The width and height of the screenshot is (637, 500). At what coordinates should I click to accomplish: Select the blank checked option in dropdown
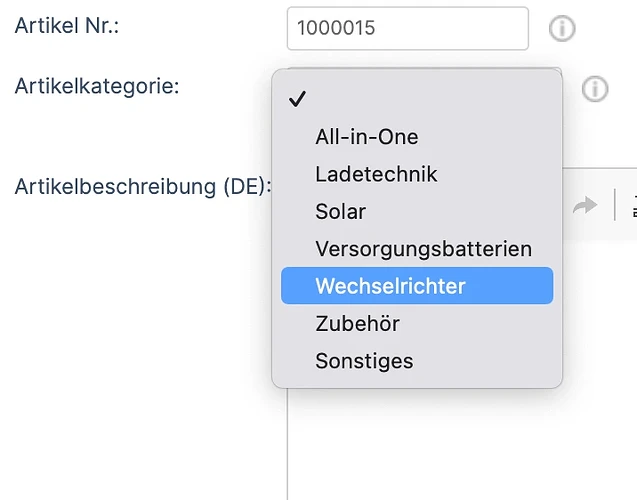pos(417,99)
